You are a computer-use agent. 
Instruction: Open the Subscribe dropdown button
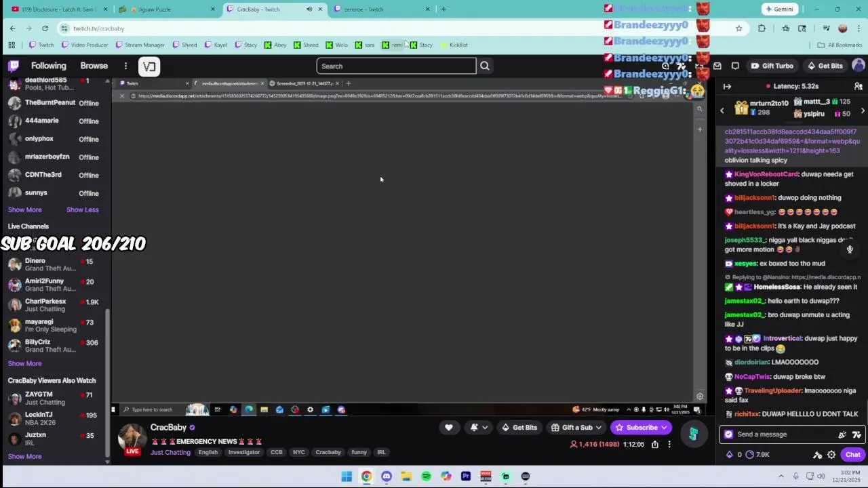point(642,428)
